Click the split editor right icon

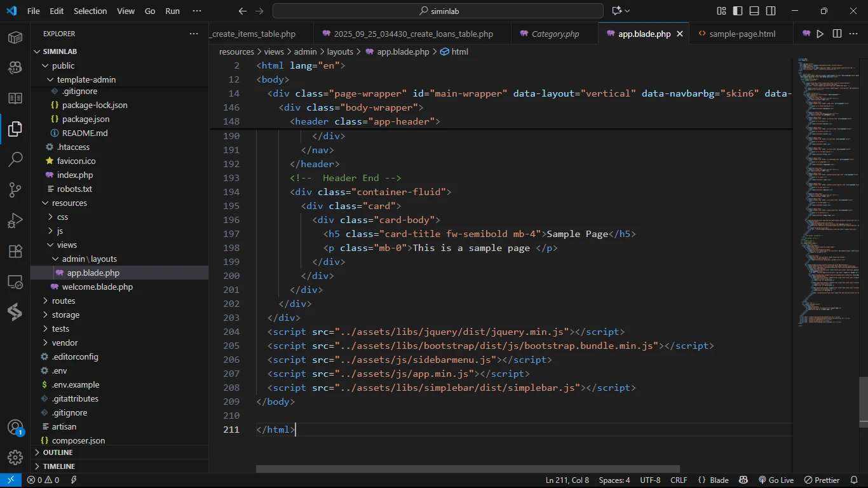coord(837,34)
